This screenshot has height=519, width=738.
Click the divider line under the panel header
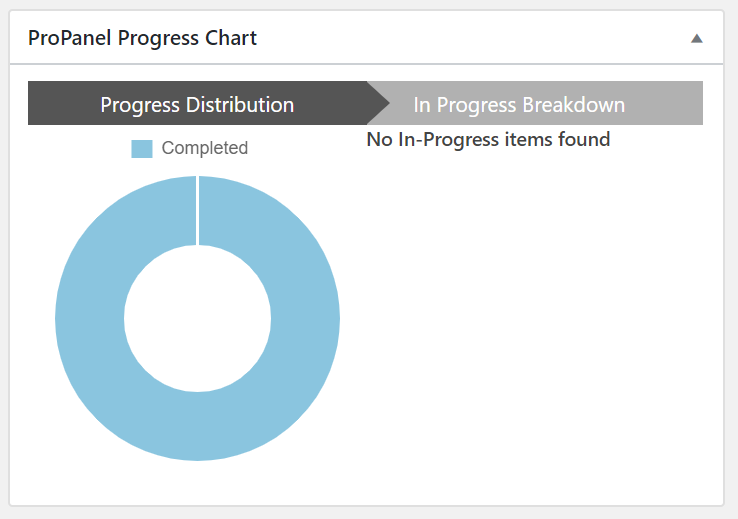click(x=367, y=64)
